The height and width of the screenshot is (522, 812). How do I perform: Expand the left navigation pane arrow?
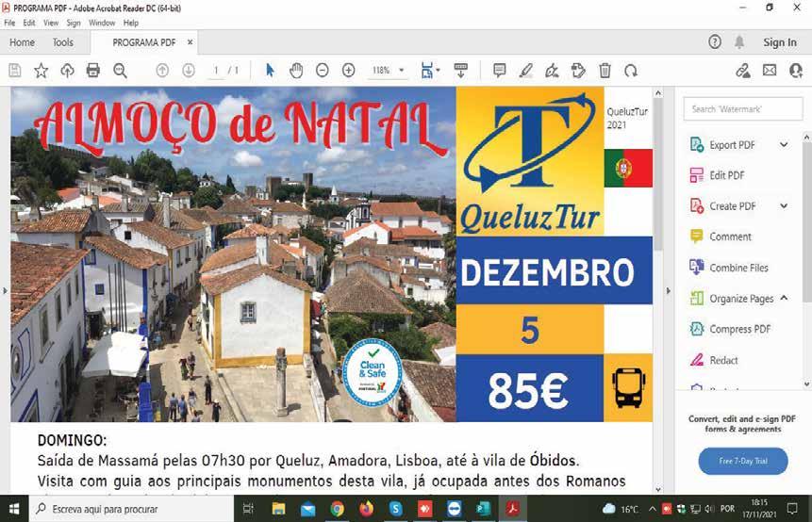[x=5, y=291]
